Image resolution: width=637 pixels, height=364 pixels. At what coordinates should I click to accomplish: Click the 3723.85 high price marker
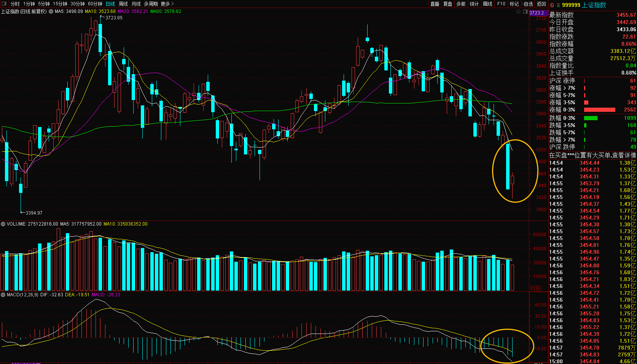click(x=114, y=18)
